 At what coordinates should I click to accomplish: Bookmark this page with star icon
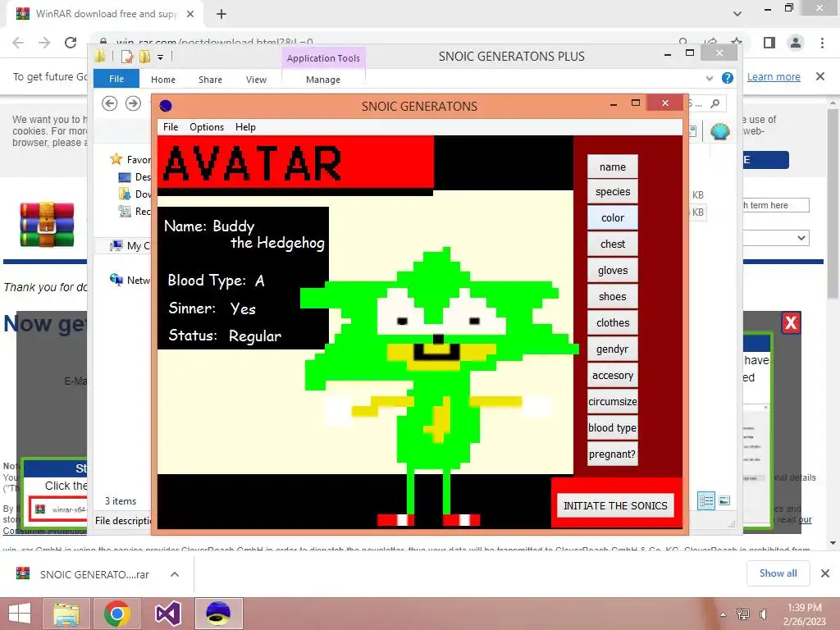point(737,43)
